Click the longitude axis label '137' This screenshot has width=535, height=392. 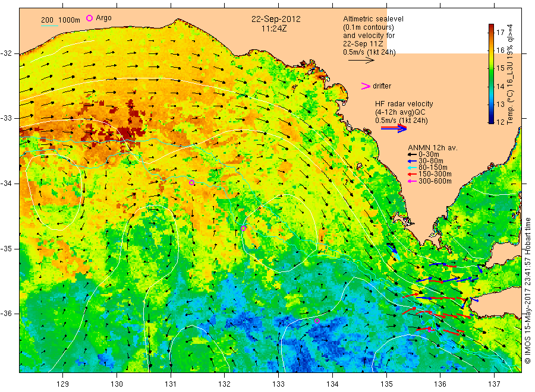pyautogui.click(x=494, y=384)
